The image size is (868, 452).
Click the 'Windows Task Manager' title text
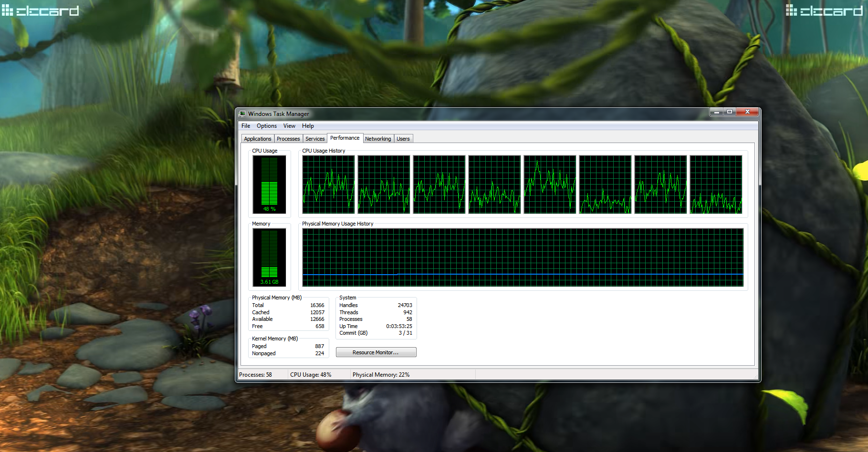pyautogui.click(x=279, y=114)
